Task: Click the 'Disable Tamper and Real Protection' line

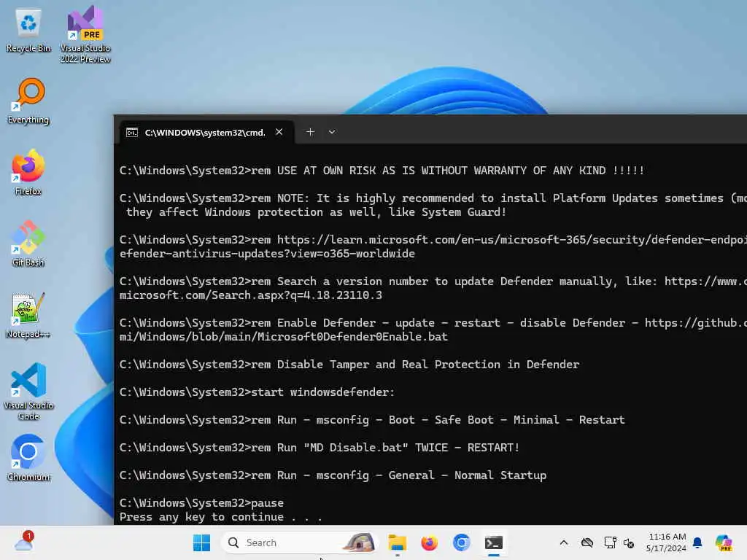Action: coord(349,365)
